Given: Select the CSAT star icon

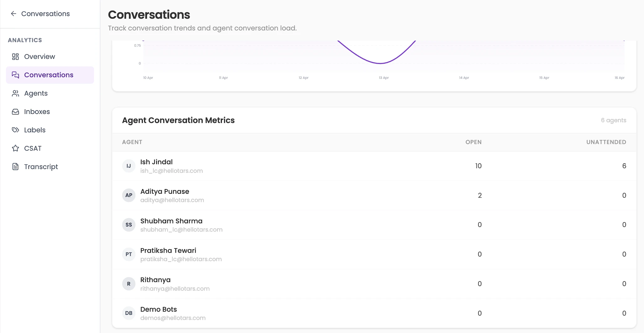Looking at the screenshot, I should click(15, 148).
